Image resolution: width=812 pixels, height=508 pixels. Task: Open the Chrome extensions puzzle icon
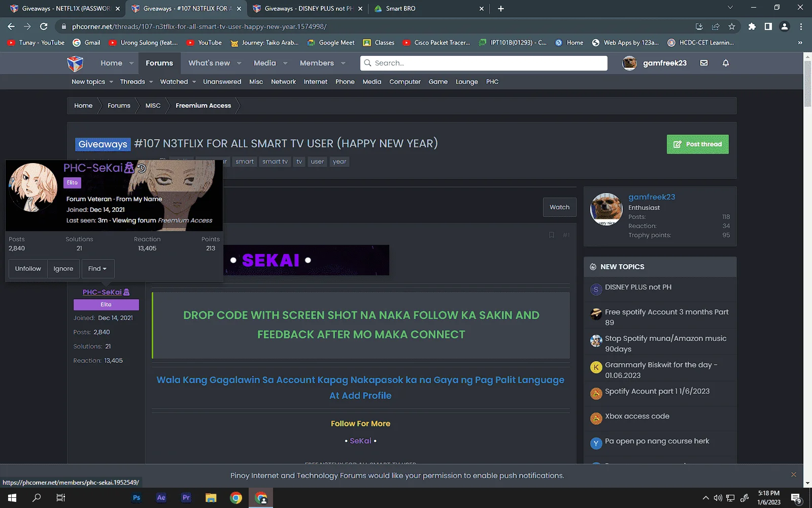(x=752, y=26)
